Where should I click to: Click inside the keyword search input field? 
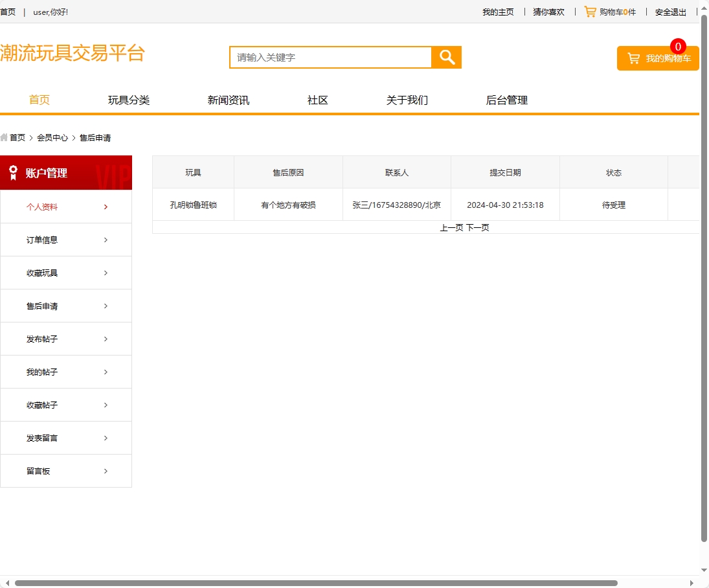(330, 57)
